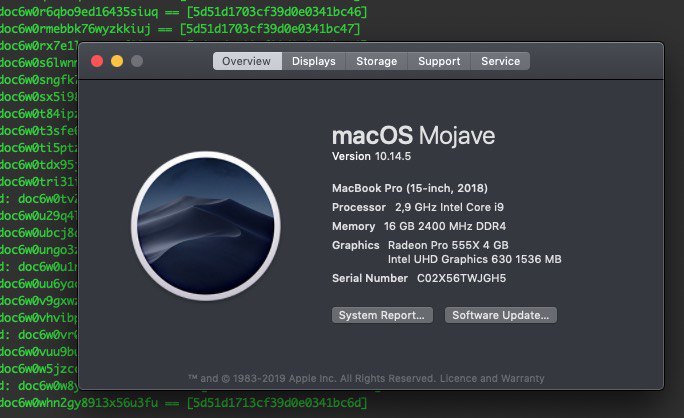This screenshot has width=684, height=418.
Task: Click the System Report... button
Action: [x=382, y=315]
